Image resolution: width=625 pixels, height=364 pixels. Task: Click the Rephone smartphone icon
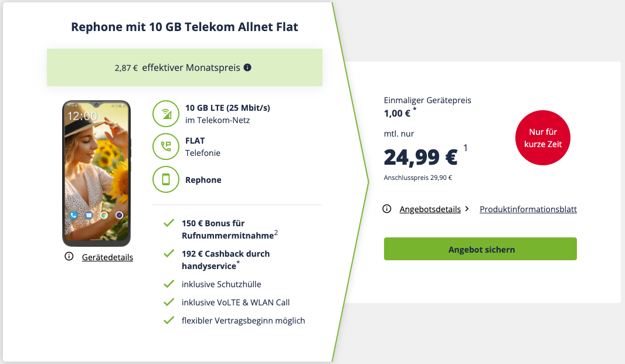tap(166, 180)
